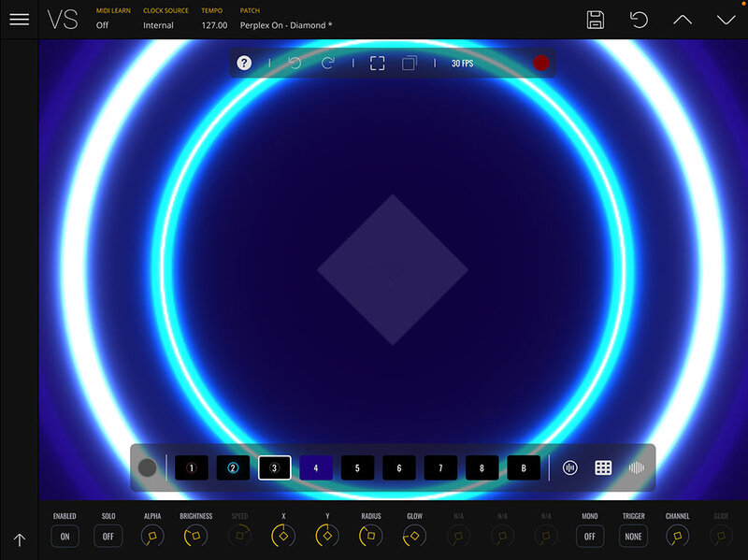Viewport: 748px width, 560px height.
Task: Select layer 8 tab
Action: point(482,468)
